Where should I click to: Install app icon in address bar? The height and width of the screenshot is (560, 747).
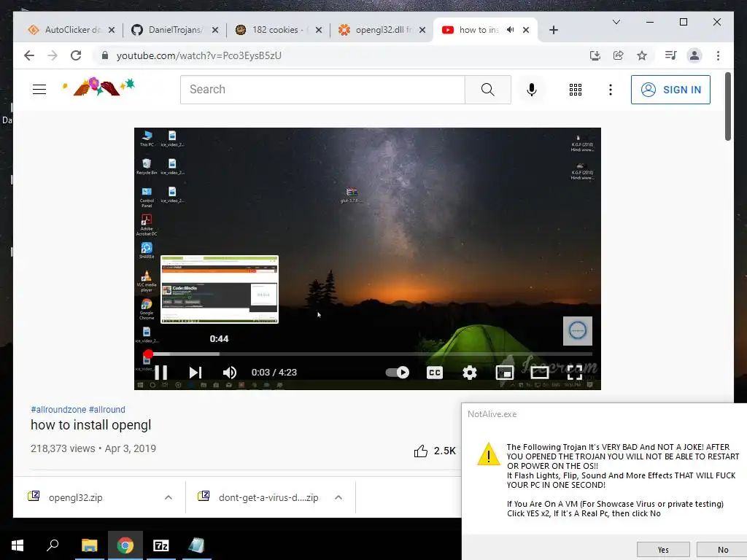pos(595,55)
